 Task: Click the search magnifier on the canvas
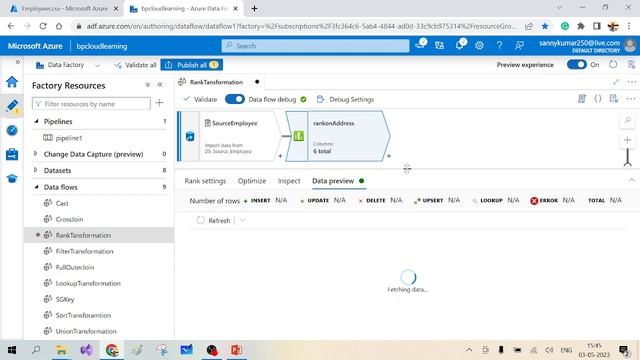628,120
